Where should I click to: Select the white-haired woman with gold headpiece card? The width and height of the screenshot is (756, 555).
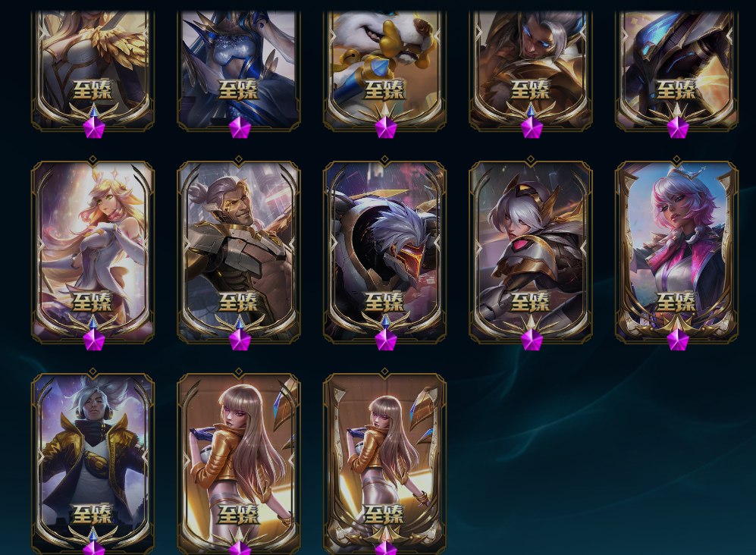(531, 252)
